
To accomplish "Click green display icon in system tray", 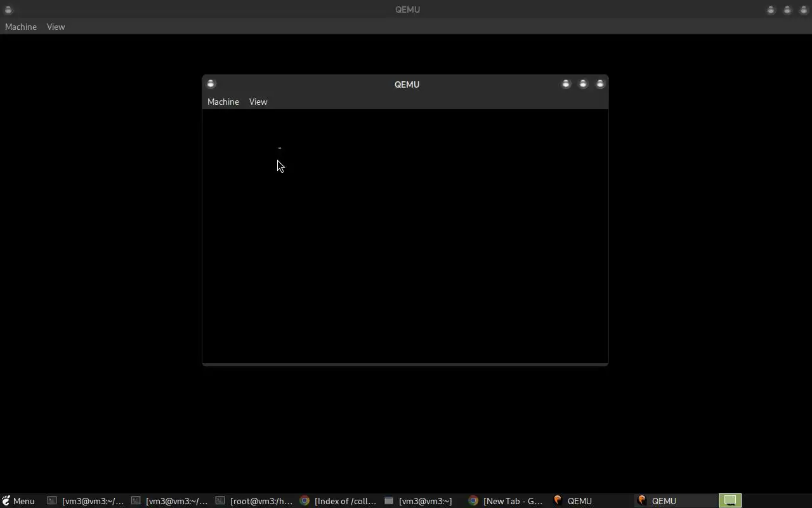I will pyautogui.click(x=730, y=501).
